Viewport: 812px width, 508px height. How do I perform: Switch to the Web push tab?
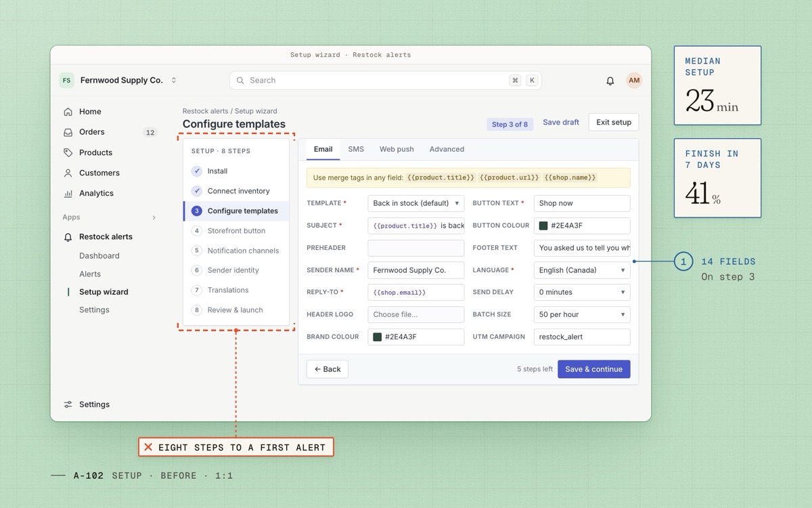397,149
